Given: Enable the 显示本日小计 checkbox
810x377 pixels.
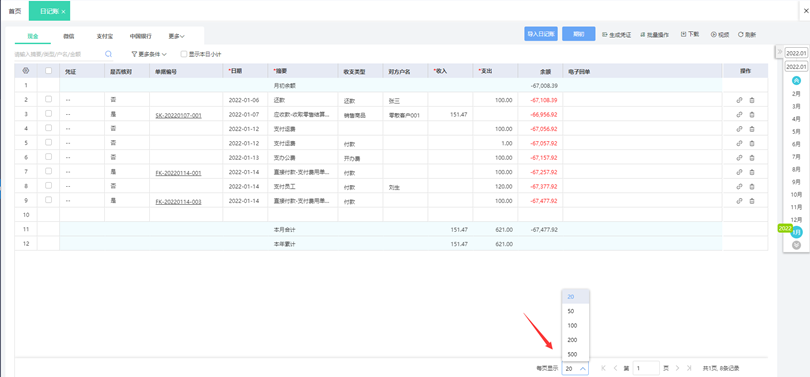Looking at the screenshot, I should [183, 54].
